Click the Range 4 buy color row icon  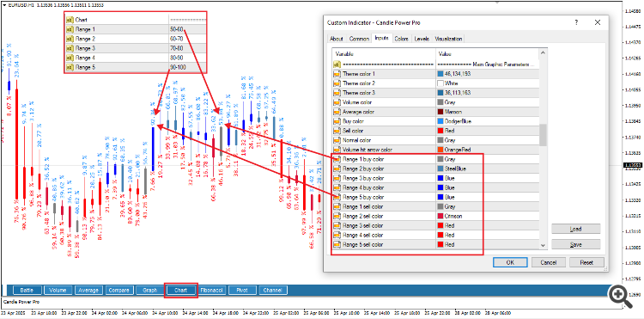(x=337, y=187)
